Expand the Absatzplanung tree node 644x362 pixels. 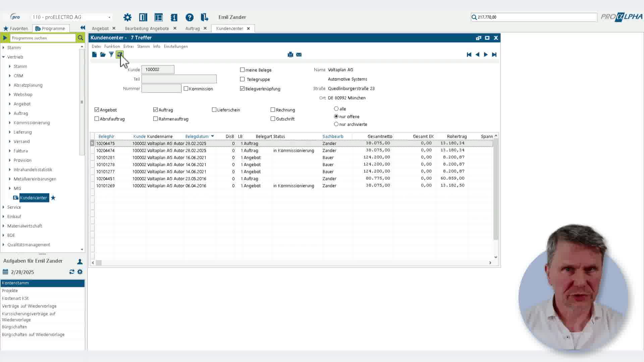[x=10, y=85]
